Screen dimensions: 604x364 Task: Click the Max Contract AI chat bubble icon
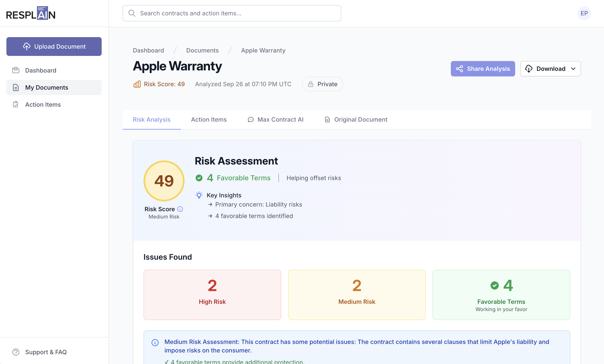coord(250,119)
